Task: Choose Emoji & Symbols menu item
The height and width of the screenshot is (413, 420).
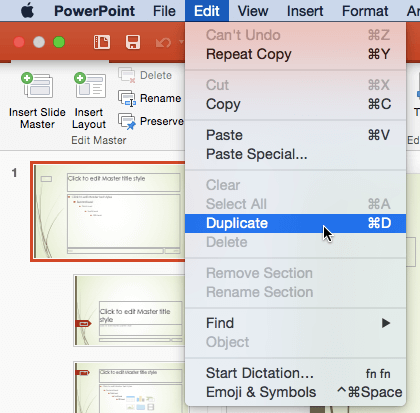Action: (295, 392)
